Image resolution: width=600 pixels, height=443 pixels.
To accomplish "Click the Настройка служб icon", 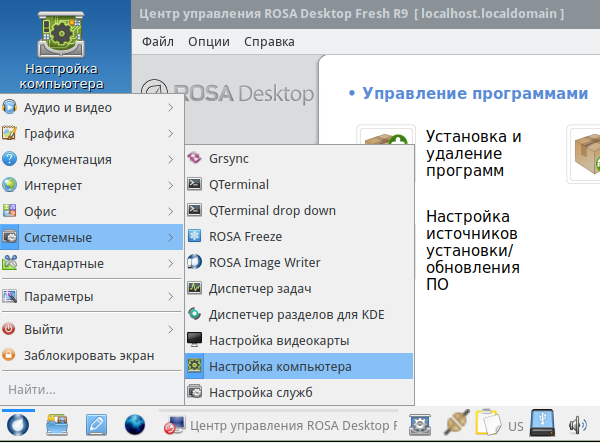I will (x=194, y=392).
